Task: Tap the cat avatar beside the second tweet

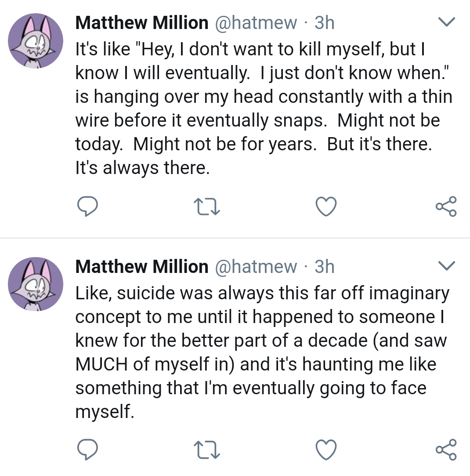Action: (36, 284)
